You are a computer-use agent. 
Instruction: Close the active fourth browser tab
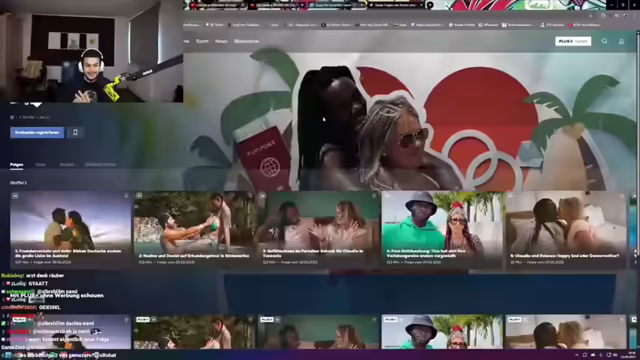[422, 5]
